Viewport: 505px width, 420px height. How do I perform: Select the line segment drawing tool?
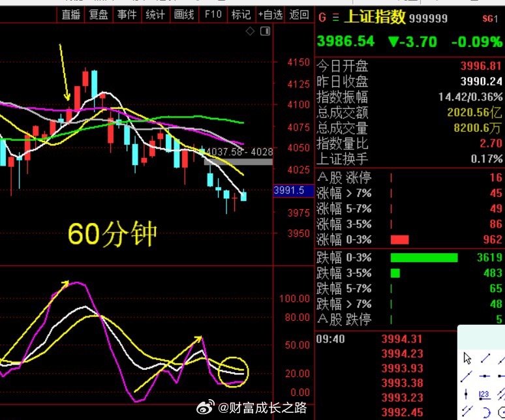point(485,358)
